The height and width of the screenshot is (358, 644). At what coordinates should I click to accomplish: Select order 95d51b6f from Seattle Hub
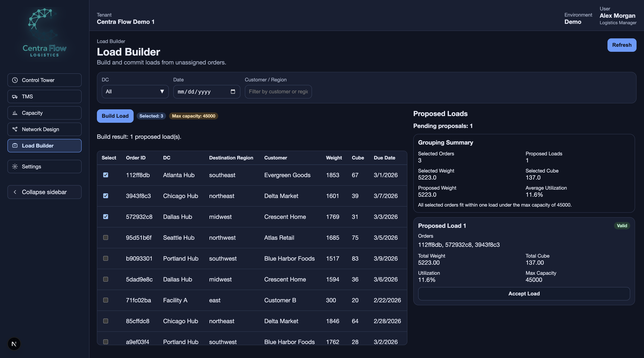point(105,238)
